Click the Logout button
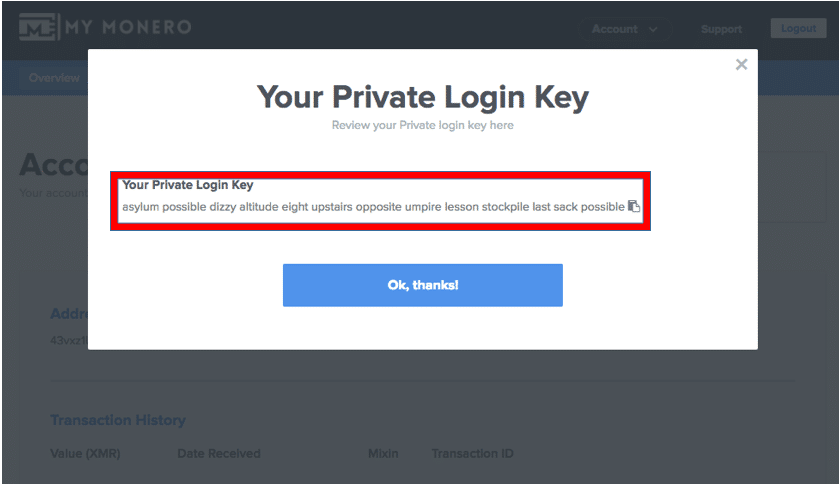Viewport: 839px width, 484px height. click(x=798, y=28)
